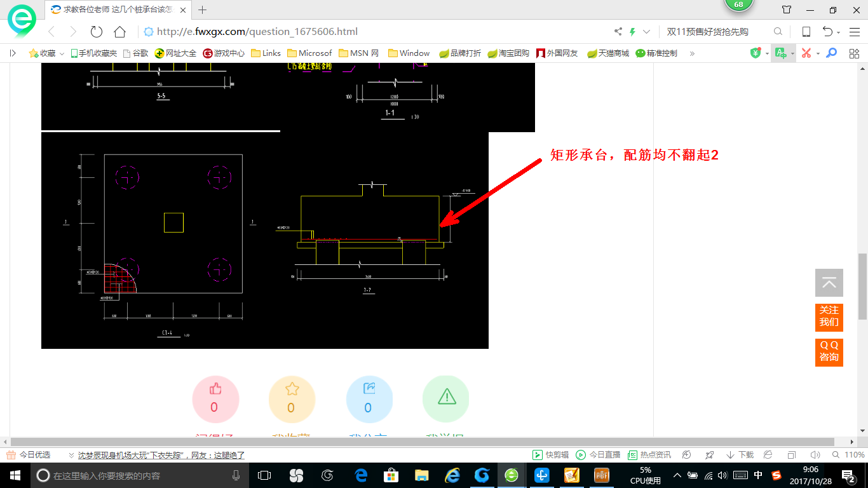The image size is (868, 488).
Task: Click the Windows taskbar search box
Action: (139, 475)
